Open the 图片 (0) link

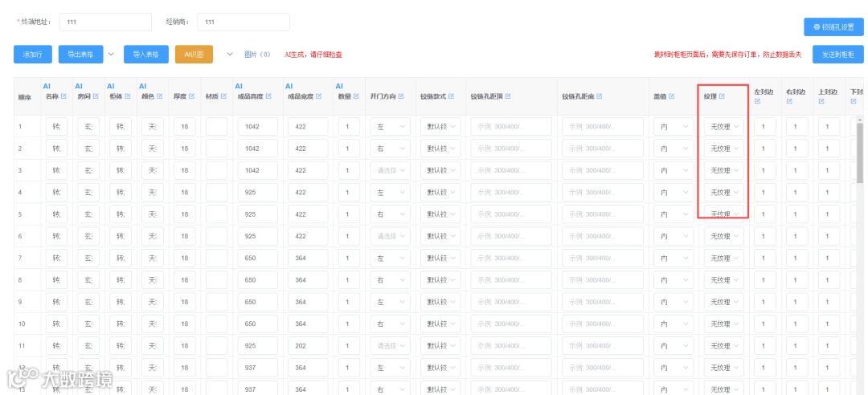tap(257, 55)
